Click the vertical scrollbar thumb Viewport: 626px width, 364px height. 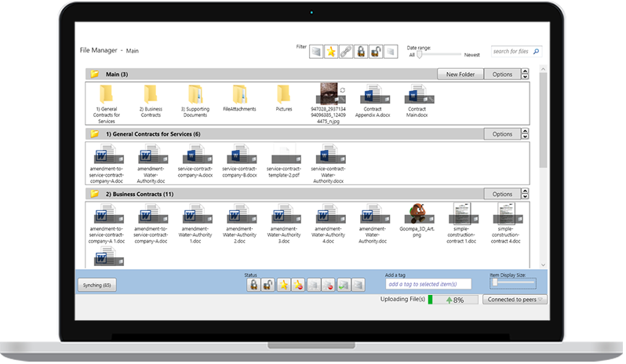pyautogui.click(x=543, y=120)
